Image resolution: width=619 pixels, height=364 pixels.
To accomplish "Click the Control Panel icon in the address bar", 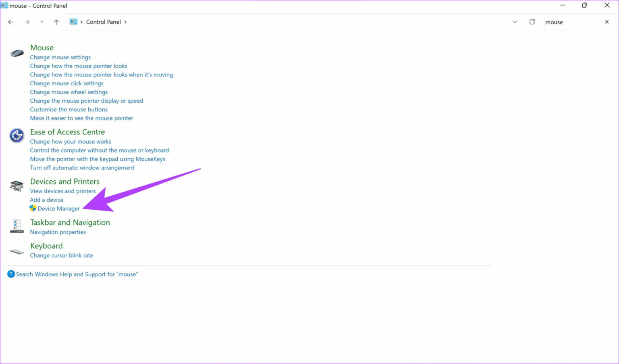I will click(73, 22).
